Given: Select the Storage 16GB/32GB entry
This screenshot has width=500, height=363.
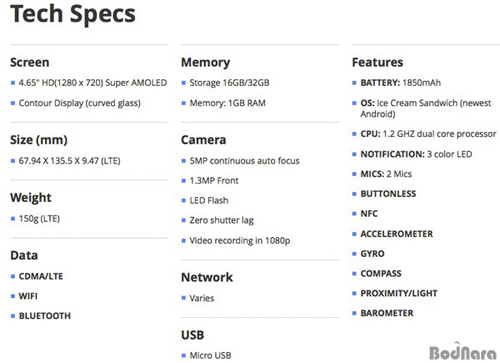Looking at the screenshot, I should (229, 83).
